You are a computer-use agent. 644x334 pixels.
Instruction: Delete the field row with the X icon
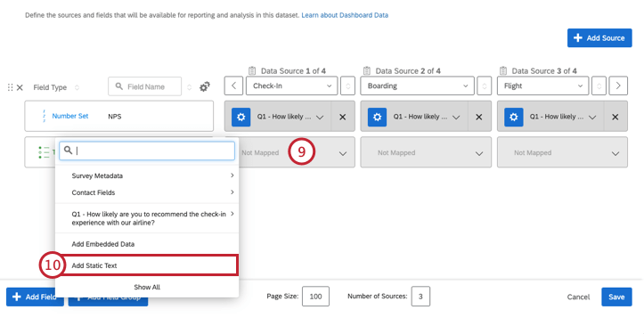(20, 87)
